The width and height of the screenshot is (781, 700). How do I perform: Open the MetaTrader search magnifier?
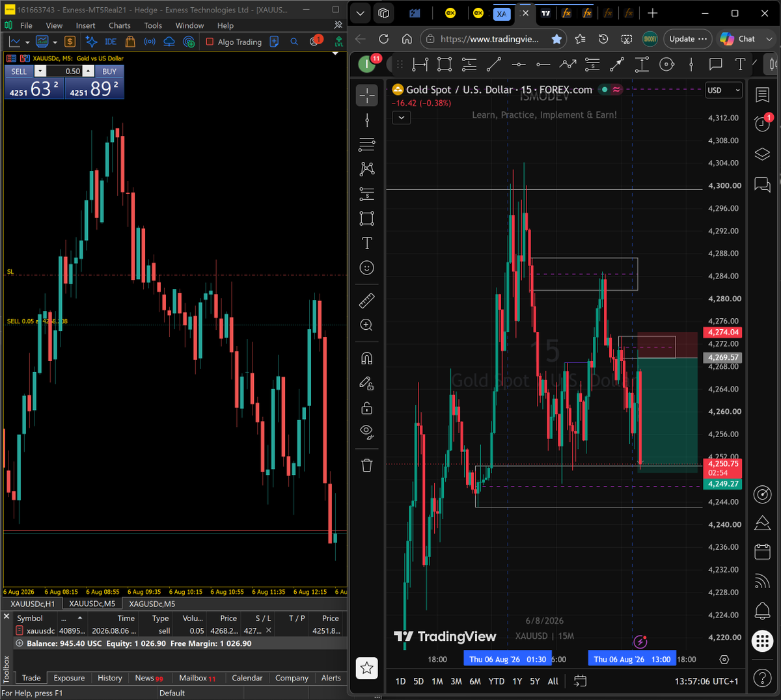(x=294, y=42)
